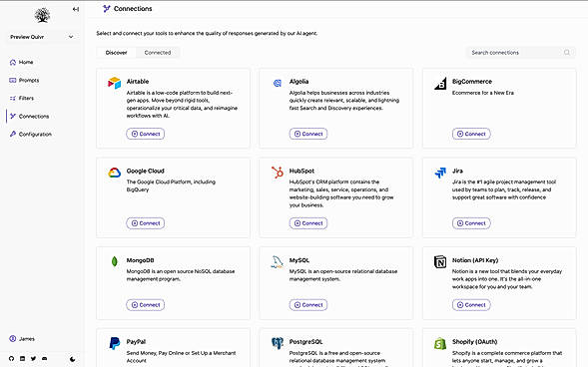Click the "MongoDB" card title
This screenshot has width=588, height=367.
click(140, 260)
